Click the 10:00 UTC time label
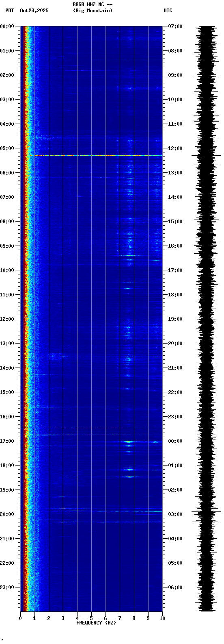 point(175,100)
